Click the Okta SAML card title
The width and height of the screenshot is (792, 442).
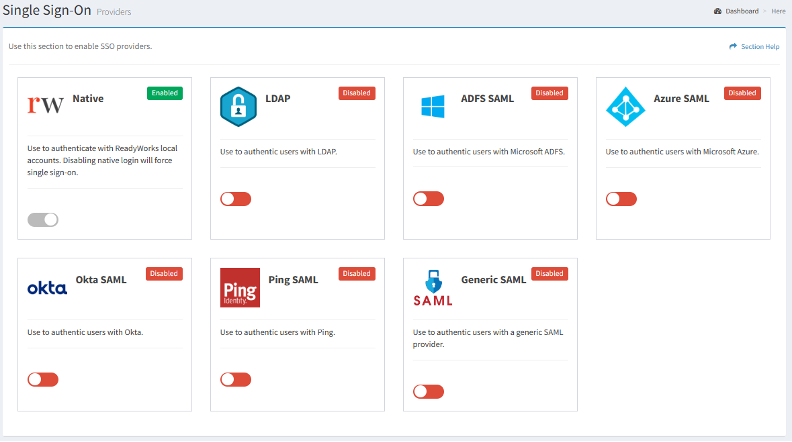[101, 280]
